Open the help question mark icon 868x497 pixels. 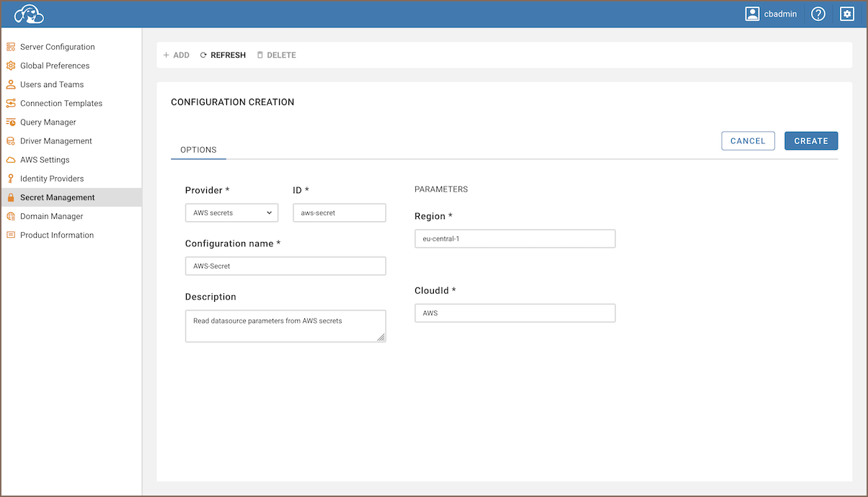(x=818, y=14)
